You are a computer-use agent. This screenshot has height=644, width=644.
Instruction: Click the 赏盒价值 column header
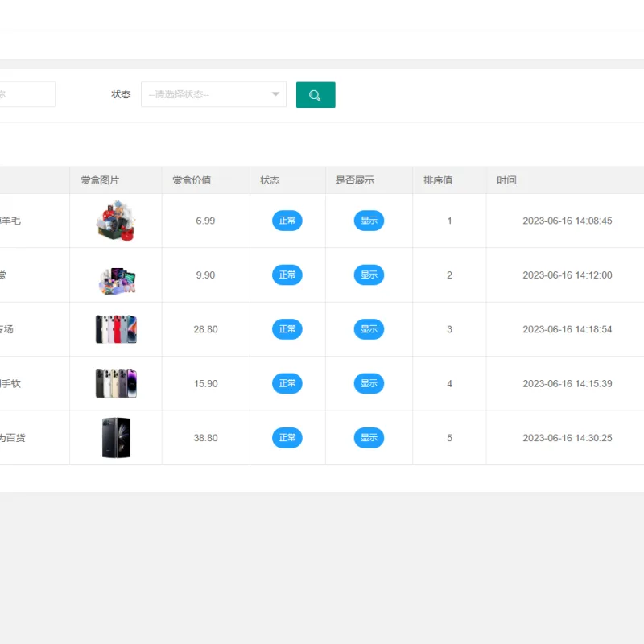click(x=192, y=180)
